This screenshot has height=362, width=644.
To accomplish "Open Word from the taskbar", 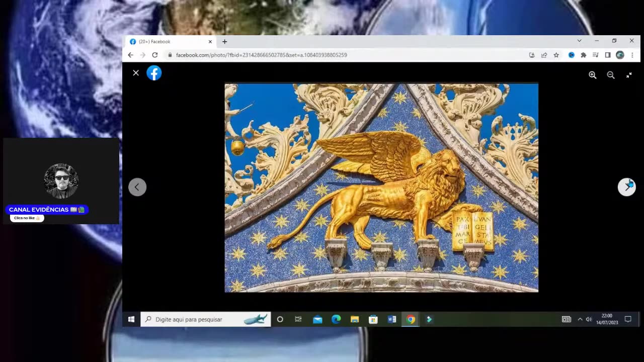I will pos(392,319).
